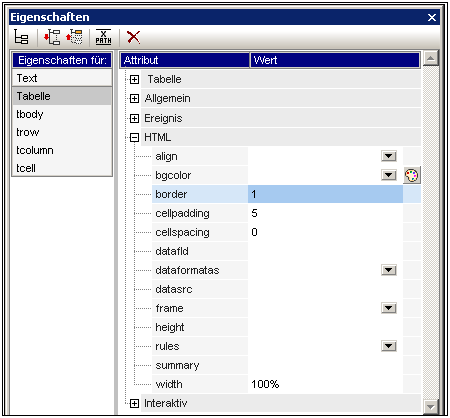Screen dimensions: 450x418
Task: Expand the Tabelle attribute group
Action: point(134,79)
